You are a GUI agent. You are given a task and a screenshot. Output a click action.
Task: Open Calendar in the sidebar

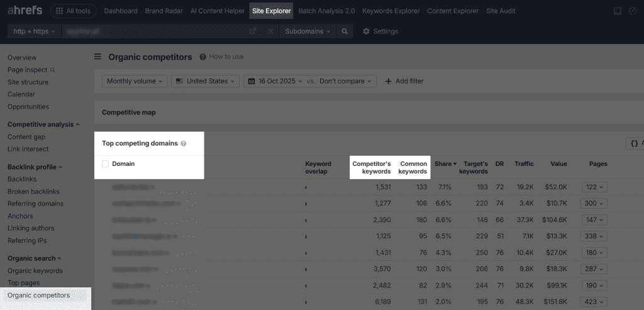tap(21, 94)
